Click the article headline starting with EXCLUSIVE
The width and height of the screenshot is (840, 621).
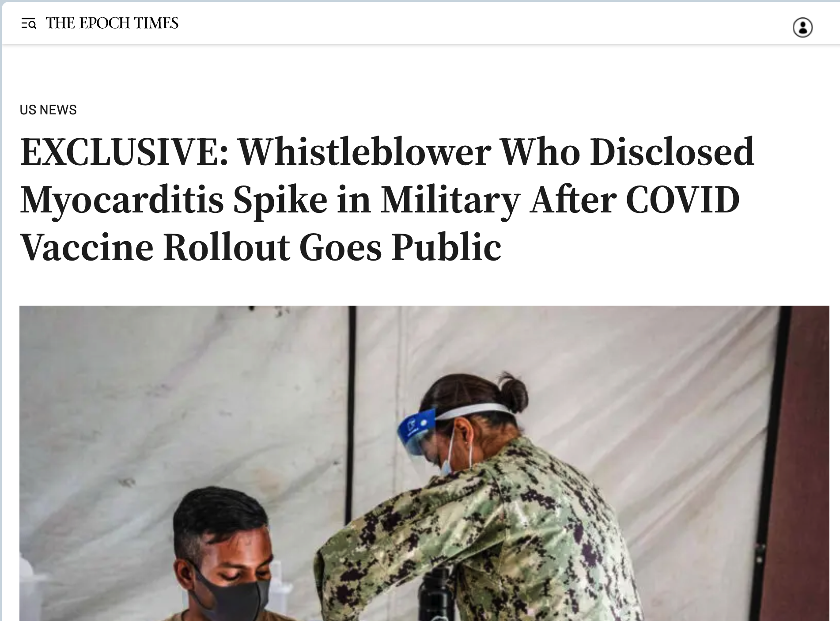coord(387,199)
